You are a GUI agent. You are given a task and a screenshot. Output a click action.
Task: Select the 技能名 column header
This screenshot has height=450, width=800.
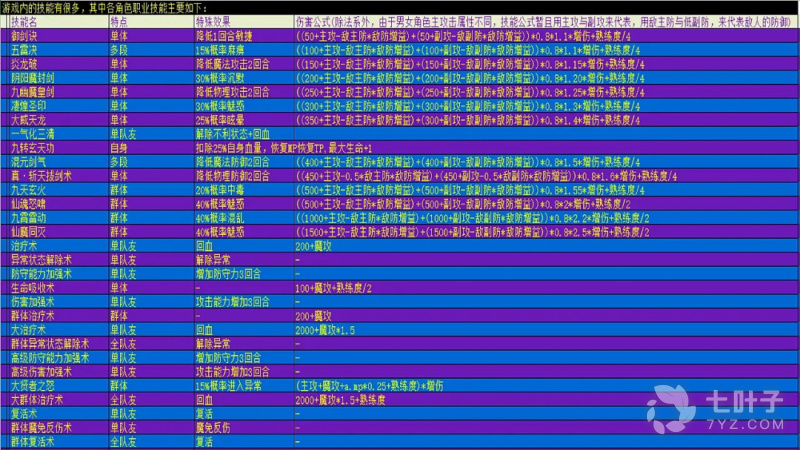(x=27, y=19)
